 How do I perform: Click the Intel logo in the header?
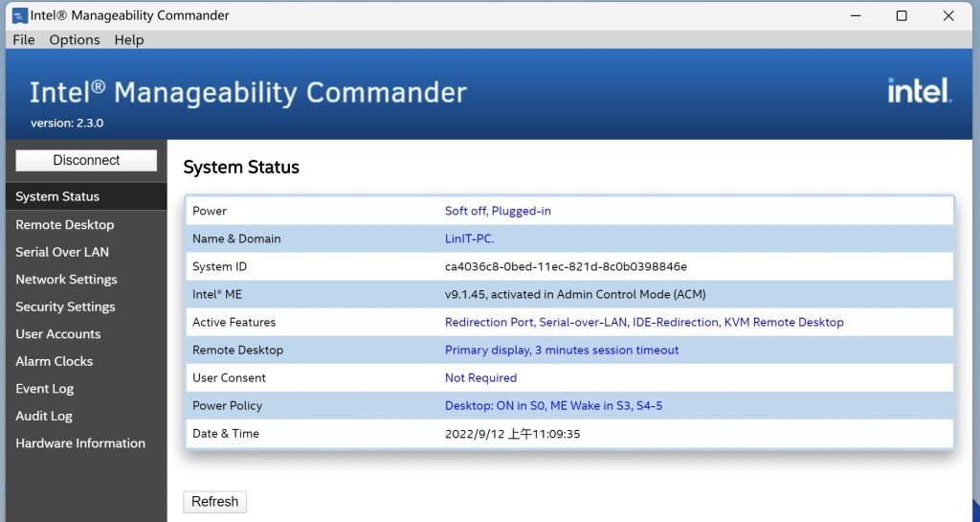[x=920, y=91]
